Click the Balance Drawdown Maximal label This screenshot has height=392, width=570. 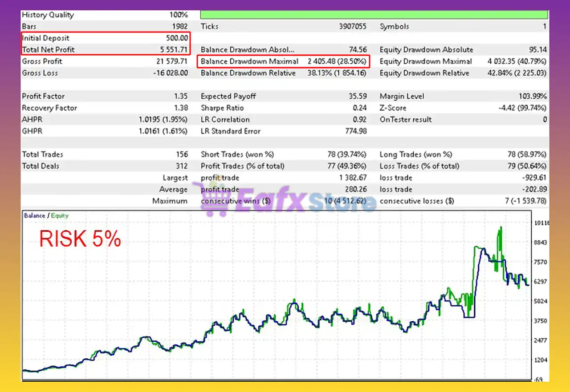(249, 61)
